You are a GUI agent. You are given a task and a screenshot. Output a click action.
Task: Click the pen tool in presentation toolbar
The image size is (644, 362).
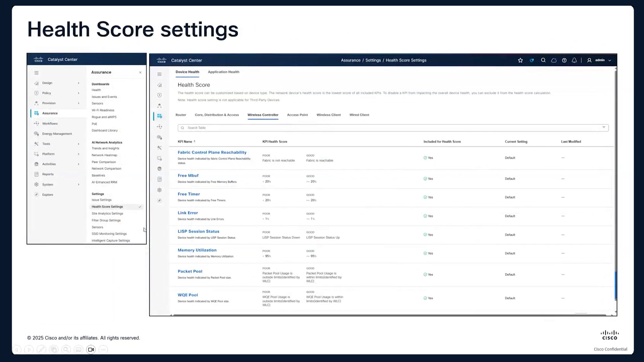pyautogui.click(x=41, y=350)
